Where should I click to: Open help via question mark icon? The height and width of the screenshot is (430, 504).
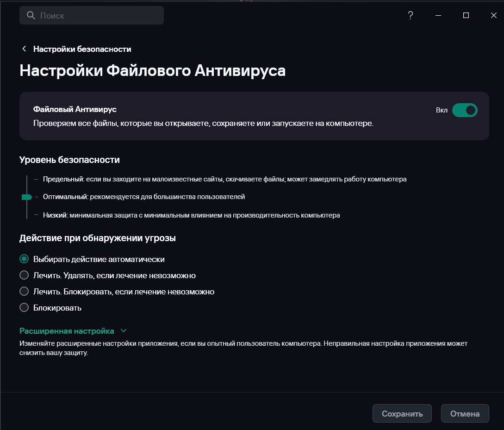click(410, 15)
